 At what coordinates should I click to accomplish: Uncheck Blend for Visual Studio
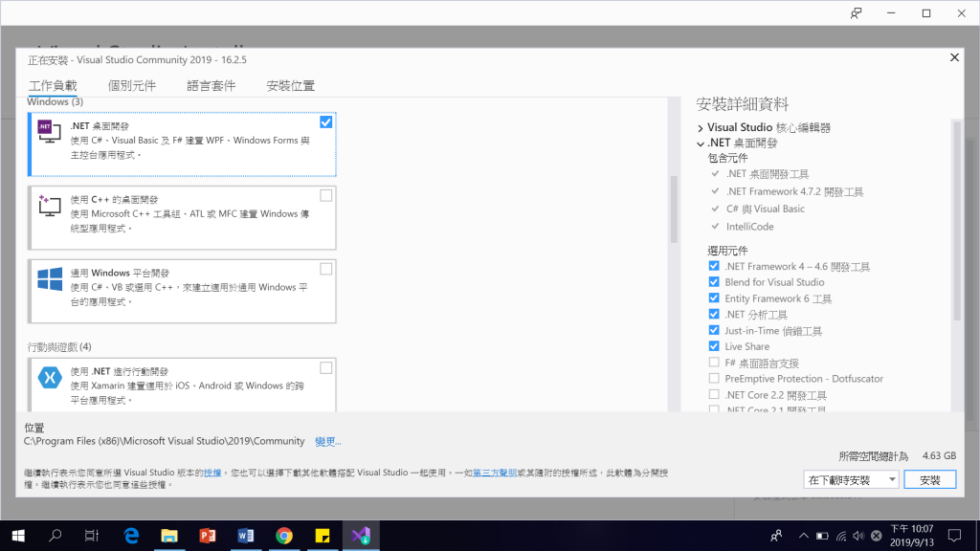tap(714, 282)
